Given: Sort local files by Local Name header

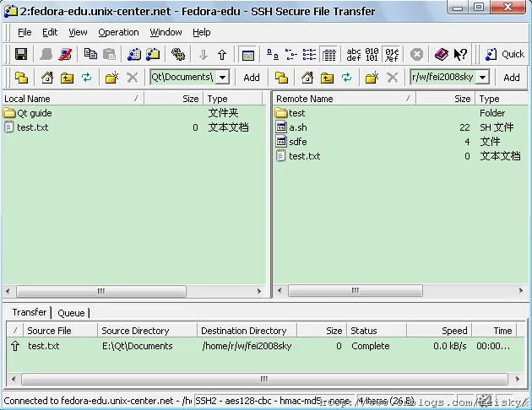Looking at the screenshot, I should tap(73, 99).
